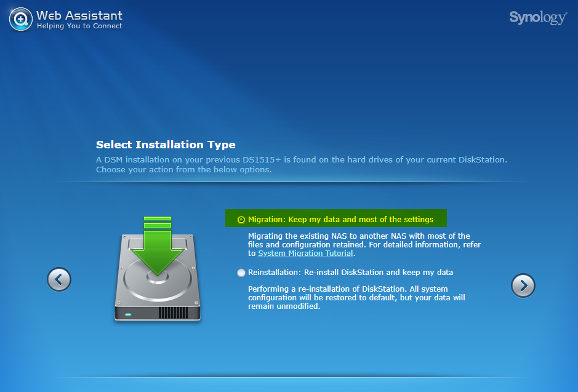
Task: Click the 'Helping You to Connect' tagline
Action: coord(79,26)
